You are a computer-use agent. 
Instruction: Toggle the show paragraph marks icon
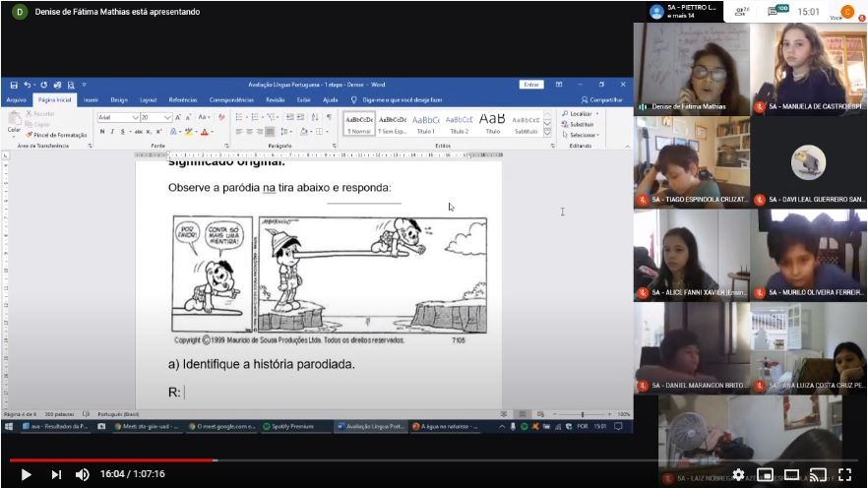(330, 117)
